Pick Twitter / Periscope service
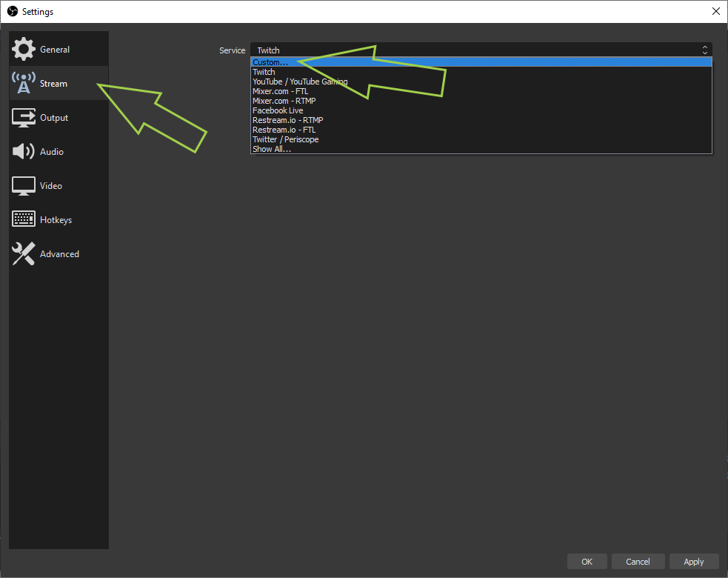The image size is (728, 578). (x=286, y=139)
